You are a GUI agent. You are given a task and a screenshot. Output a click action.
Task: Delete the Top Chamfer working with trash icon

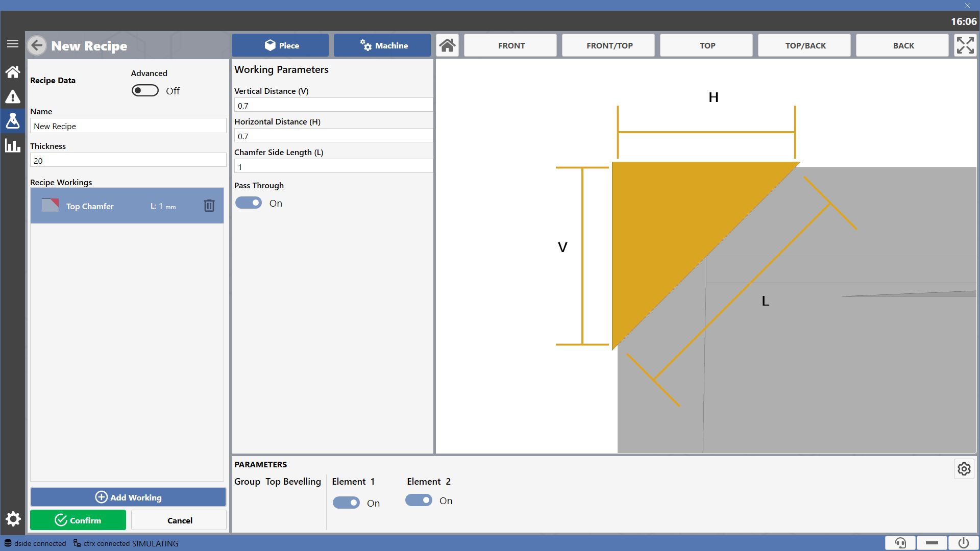click(209, 206)
